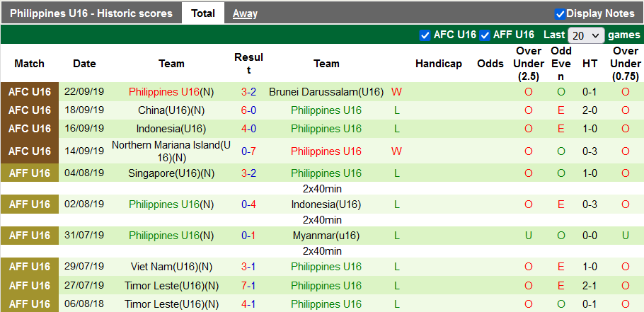Click the Philippines U16 - Historic scores title
Screen dimensions: 644x312
pyautogui.click(x=91, y=13)
